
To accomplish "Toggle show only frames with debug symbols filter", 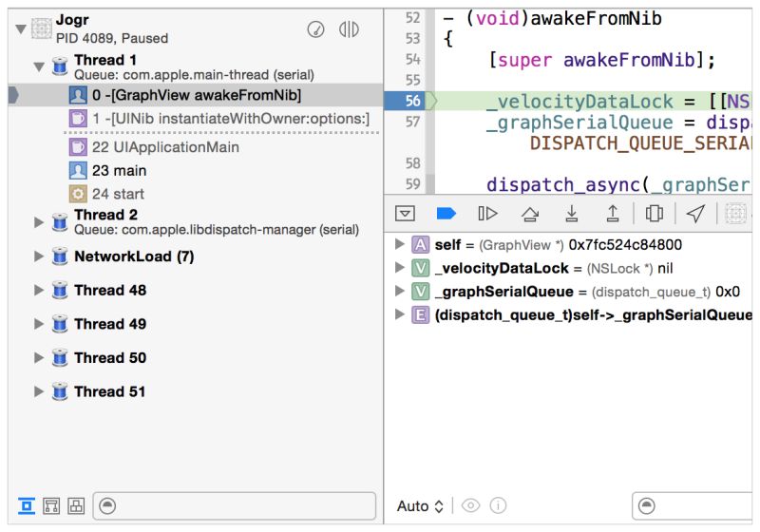I will point(51,505).
